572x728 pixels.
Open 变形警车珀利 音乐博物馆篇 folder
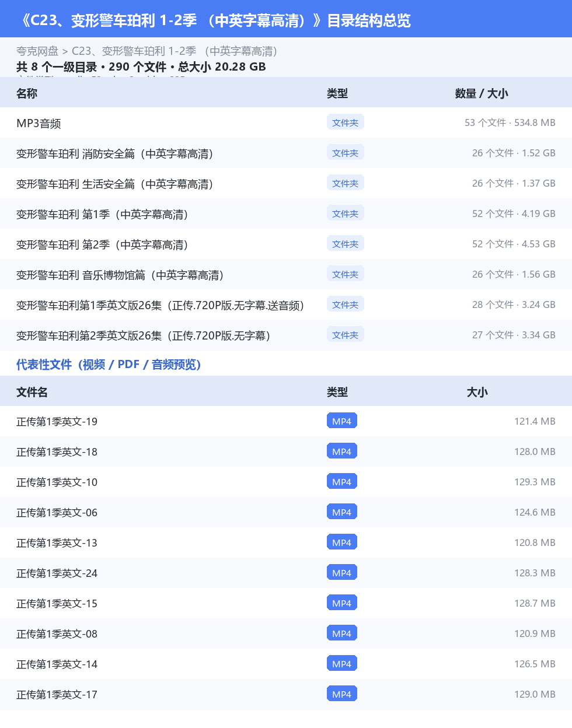pos(286,274)
